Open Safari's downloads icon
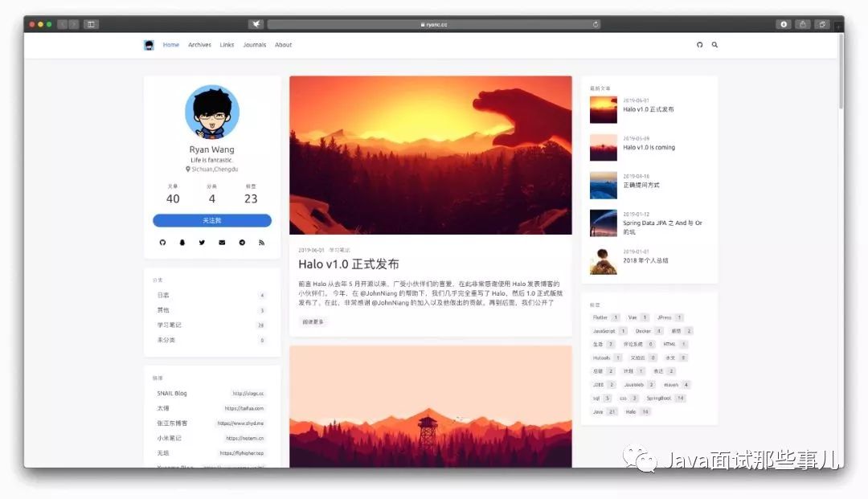 (x=784, y=24)
